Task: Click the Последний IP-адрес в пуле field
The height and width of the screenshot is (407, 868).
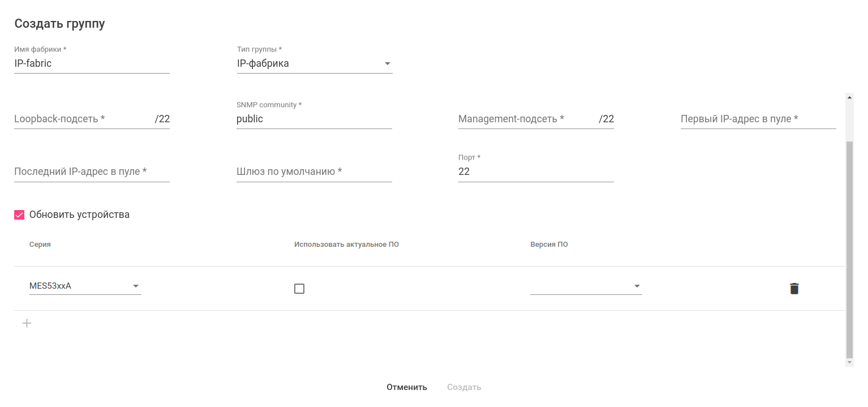Action: click(92, 172)
